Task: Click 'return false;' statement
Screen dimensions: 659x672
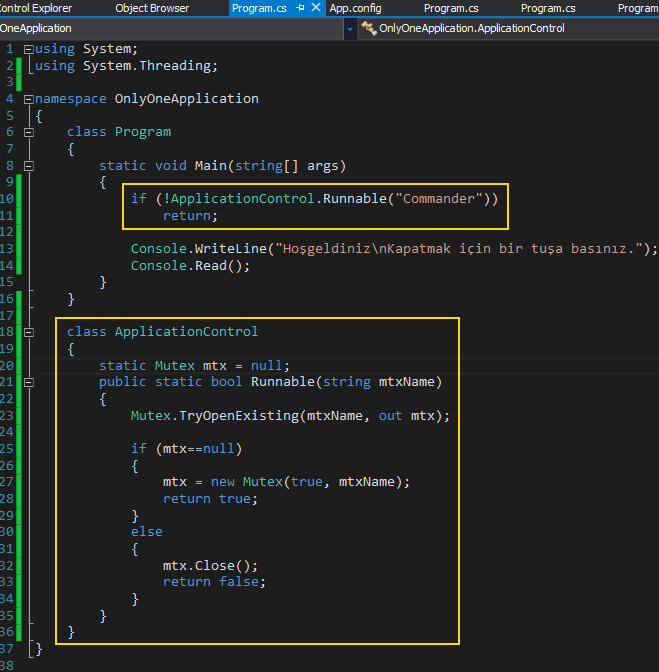Action: 214,582
